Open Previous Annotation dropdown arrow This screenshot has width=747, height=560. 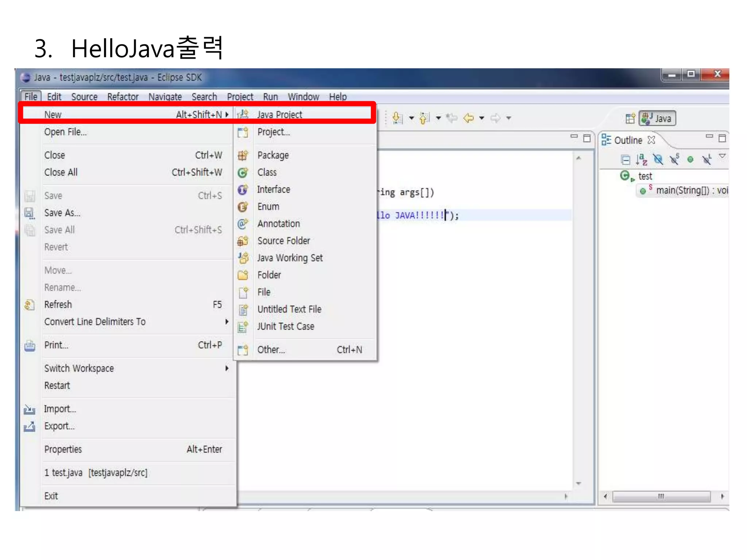coord(438,118)
